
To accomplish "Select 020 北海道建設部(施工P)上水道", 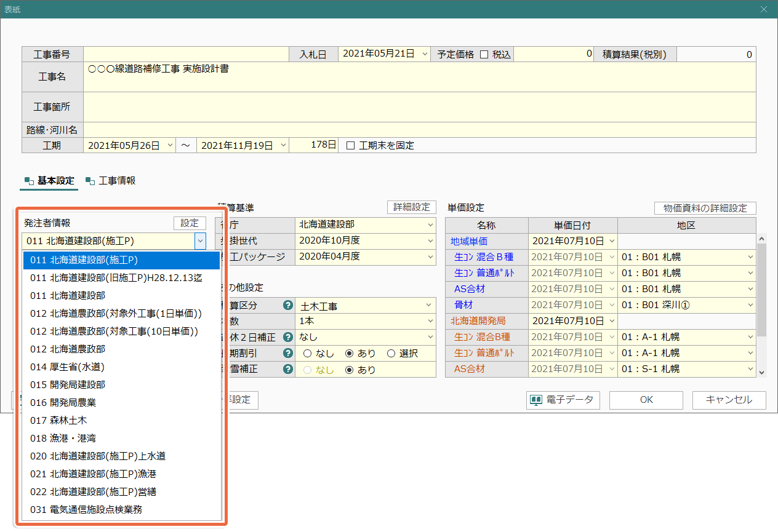I will click(x=122, y=456).
